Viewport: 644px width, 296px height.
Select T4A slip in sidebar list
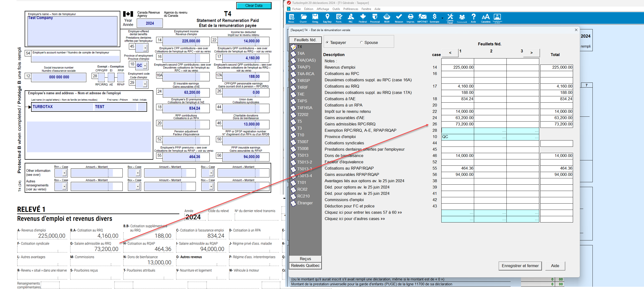pyautogui.click(x=301, y=53)
